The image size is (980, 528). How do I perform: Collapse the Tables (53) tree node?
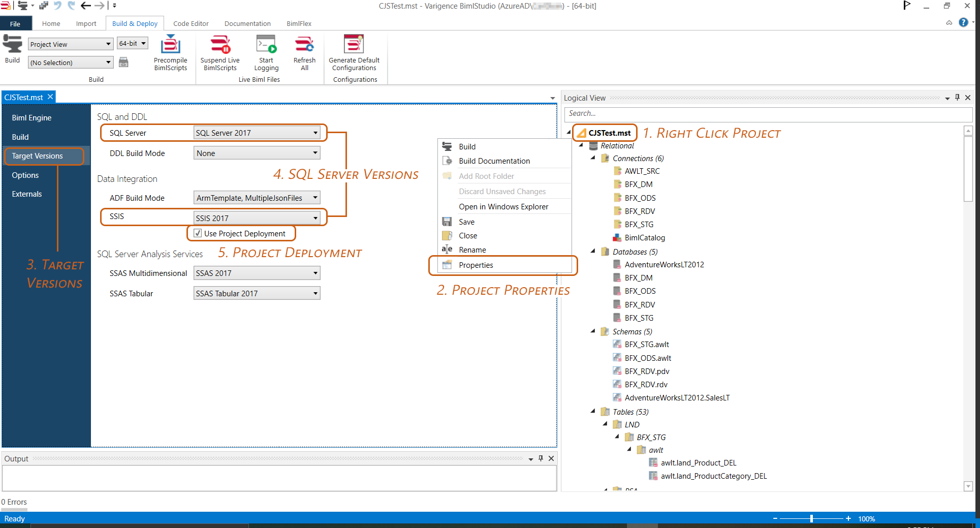(x=593, y=411)
